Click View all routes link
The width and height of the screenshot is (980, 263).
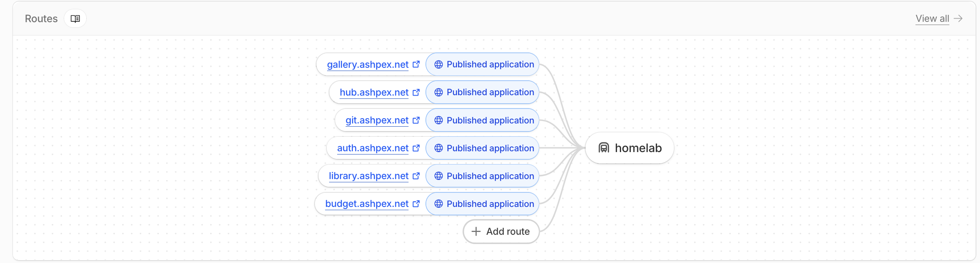point(932,19)
